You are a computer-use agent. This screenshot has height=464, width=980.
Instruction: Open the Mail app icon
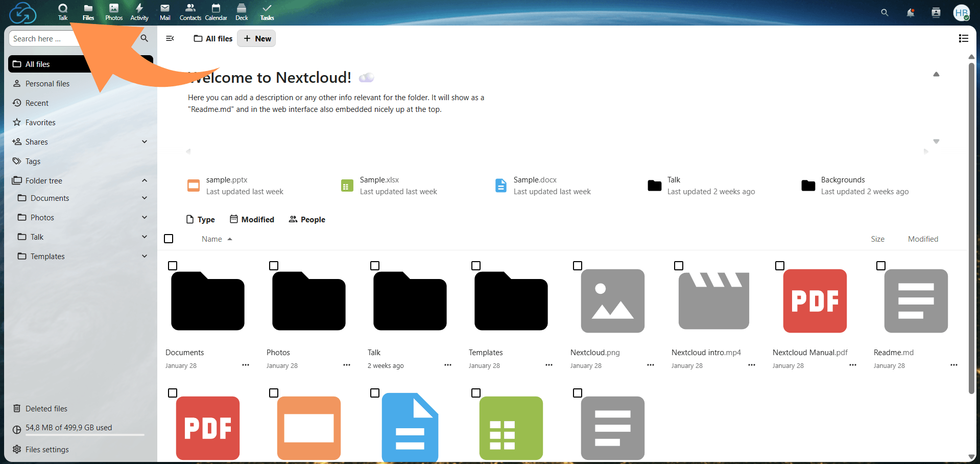pos(164,12)
